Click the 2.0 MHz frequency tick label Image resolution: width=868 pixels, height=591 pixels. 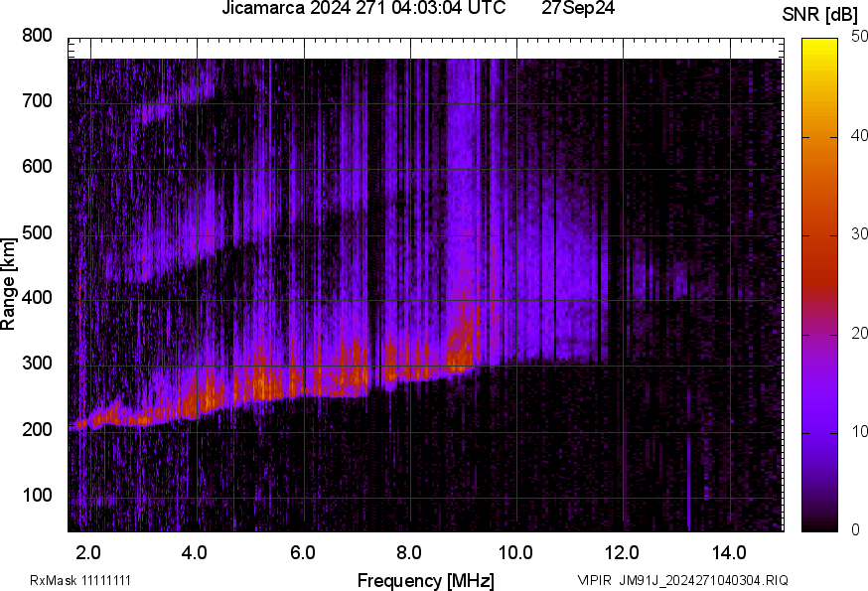pyautogui.click(x=88, y=552)
